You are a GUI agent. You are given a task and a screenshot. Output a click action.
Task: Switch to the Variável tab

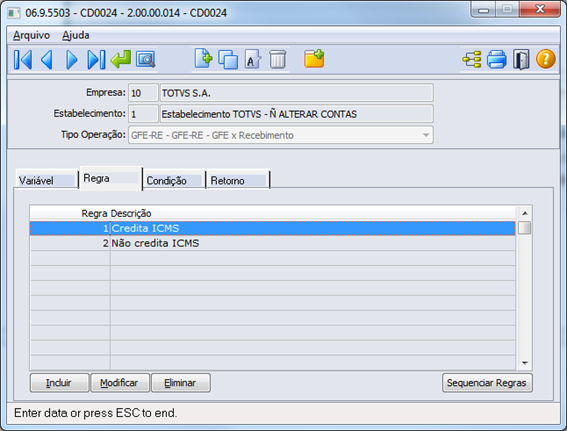pos(47,180)
